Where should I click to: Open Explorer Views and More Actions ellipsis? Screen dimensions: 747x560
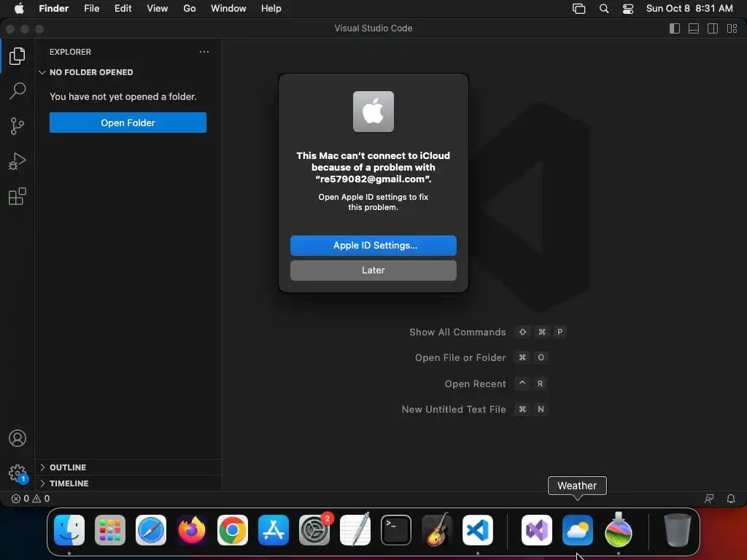click(204, 52)
